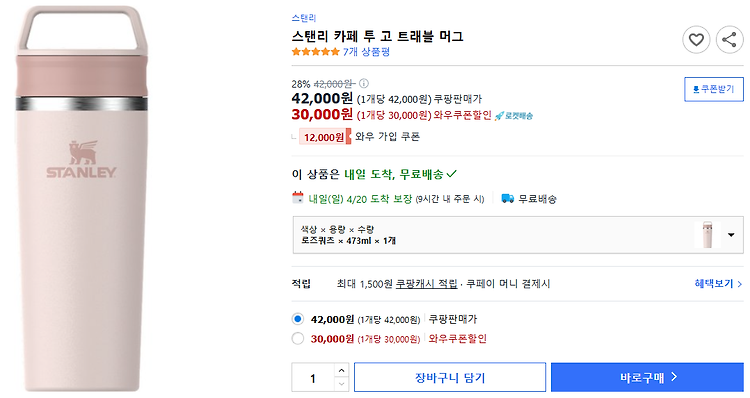The image size is (750, 398).
Task: Click the 바로구매 buy now button
Action: (x=647, y=377)
